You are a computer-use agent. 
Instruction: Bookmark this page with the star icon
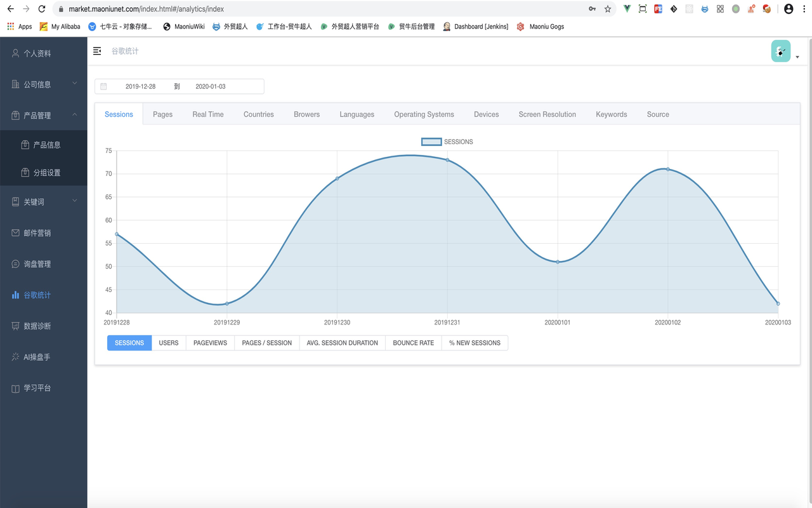608,9
